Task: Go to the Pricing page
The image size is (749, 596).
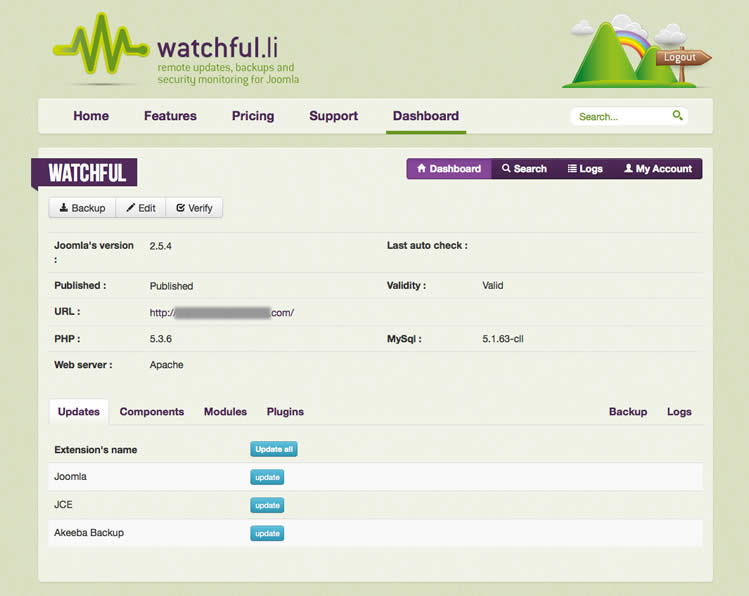Action: [x=253, y=116]
